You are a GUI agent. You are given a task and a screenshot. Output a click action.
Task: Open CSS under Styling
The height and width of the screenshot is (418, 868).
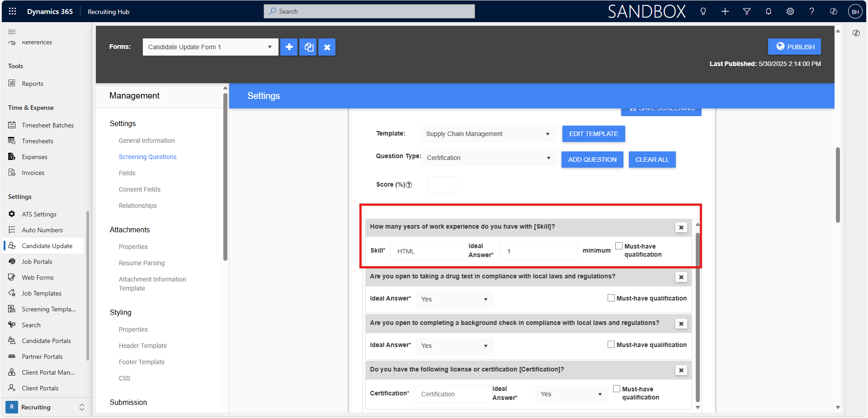[124, 378]
